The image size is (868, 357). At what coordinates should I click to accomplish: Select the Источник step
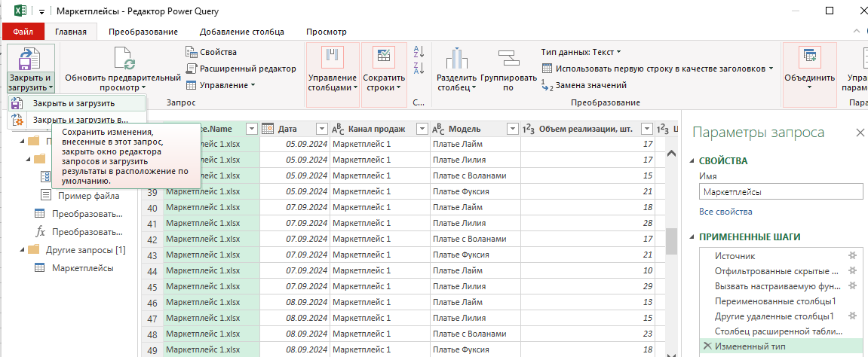pos(735,256)
